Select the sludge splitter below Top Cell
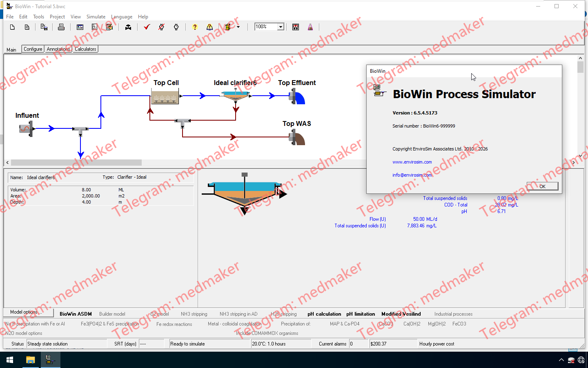Viewport: 588px width, 368px height. 183,122
